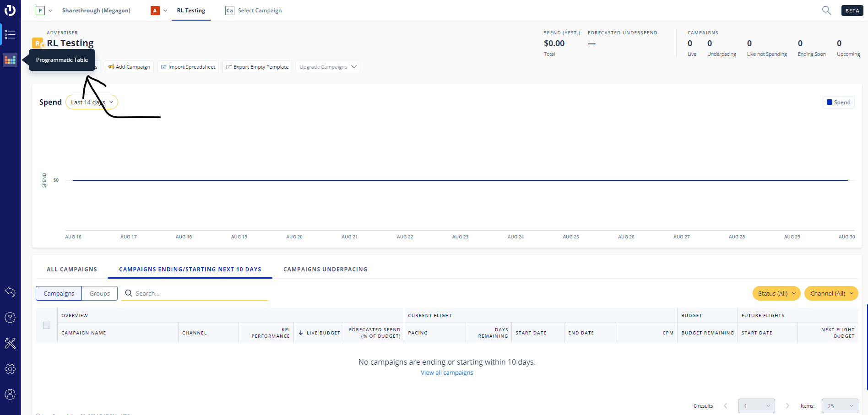Click the $0.00 spend total value
The image size is (868, 415).
tap(554, 43)
